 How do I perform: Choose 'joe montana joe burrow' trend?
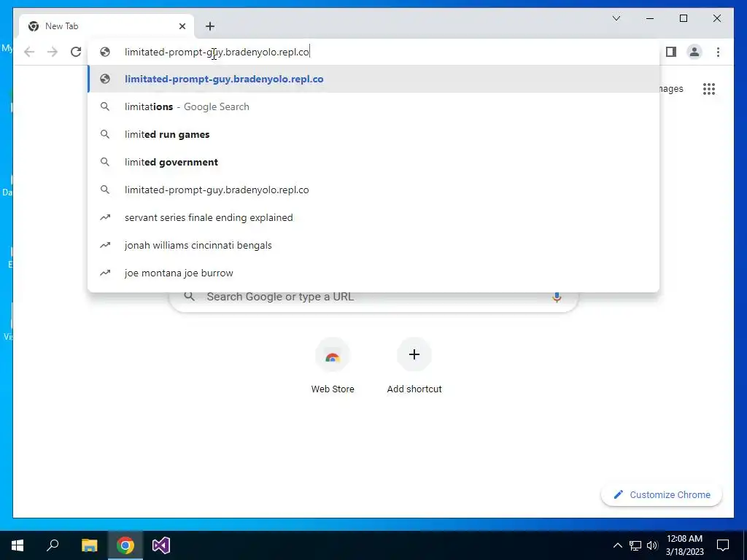pyautogui.click(x=373, y=273)
